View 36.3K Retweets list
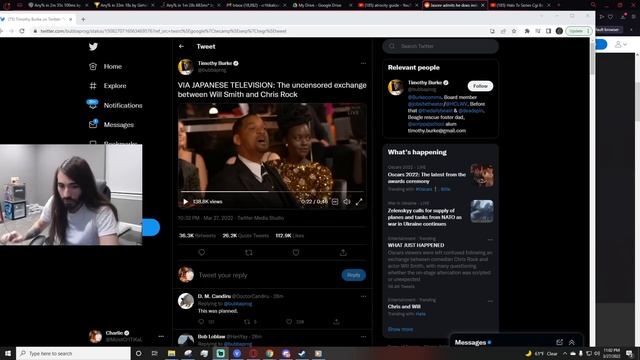The width and height of the screenshot is (640, 360). (x=197, y=236)
